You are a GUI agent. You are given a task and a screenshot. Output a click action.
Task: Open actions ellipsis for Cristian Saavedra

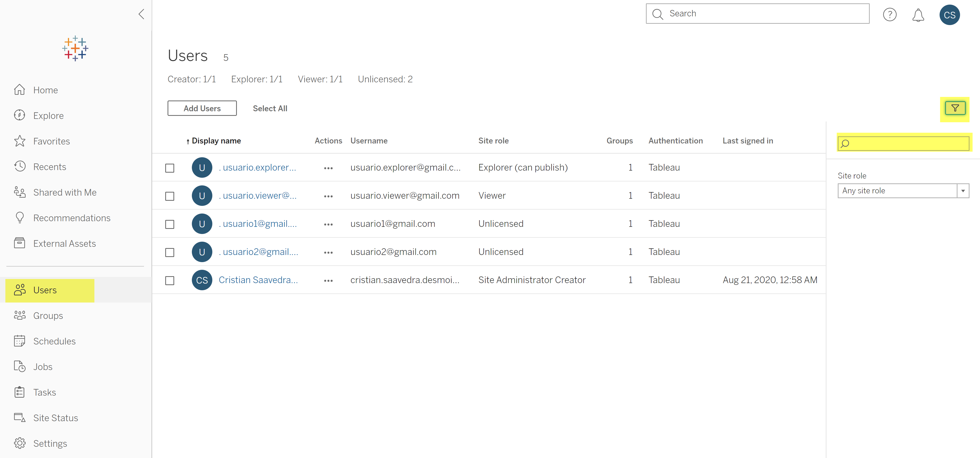click(328, 280)
